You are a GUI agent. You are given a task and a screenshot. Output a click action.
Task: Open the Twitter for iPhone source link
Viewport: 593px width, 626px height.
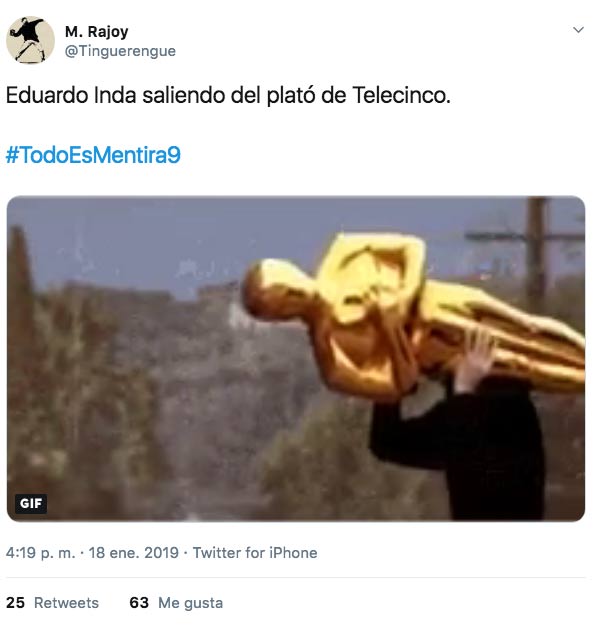point(255,553)
